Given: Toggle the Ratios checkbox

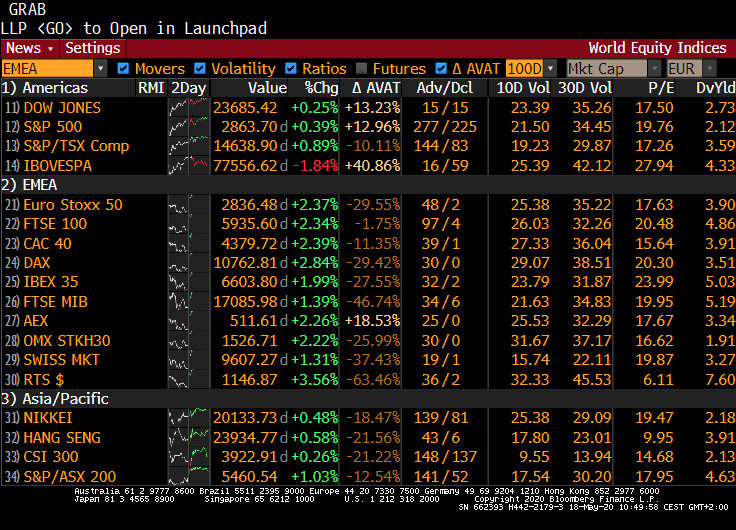Looking at the screenshot, I should coord(291,69).
